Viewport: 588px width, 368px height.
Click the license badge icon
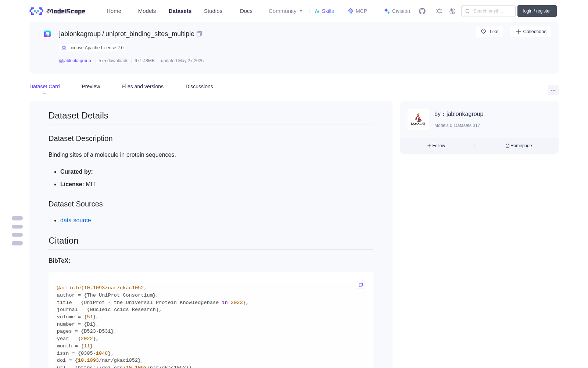[64, 48]
